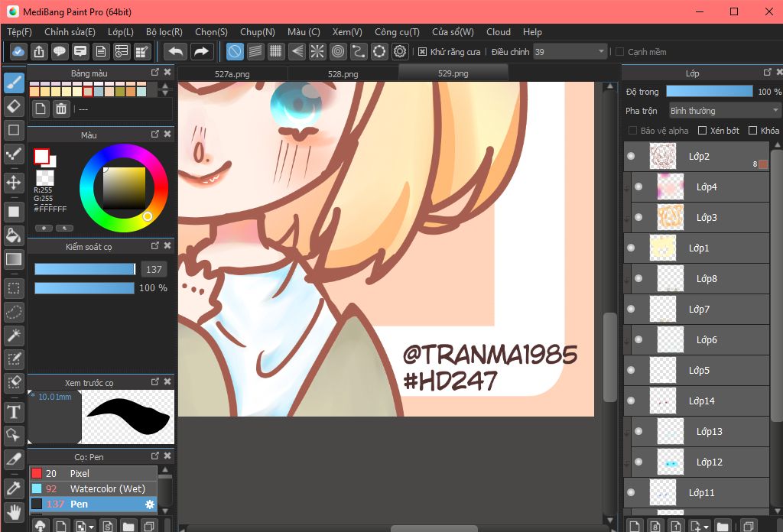Screen dimensions: 783x532
Task: Enable vanishing point snap
Action: click(297, 51)
